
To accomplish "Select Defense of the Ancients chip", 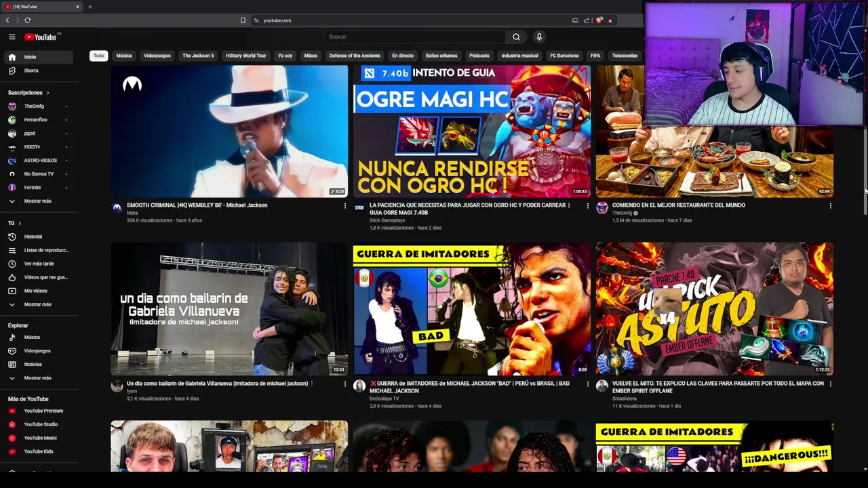I will [x=355, y=56].
